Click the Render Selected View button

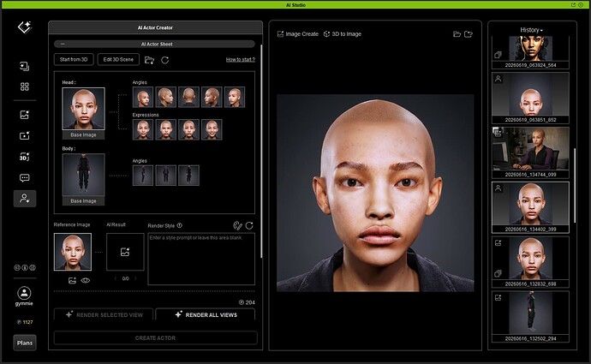[104, 314]
